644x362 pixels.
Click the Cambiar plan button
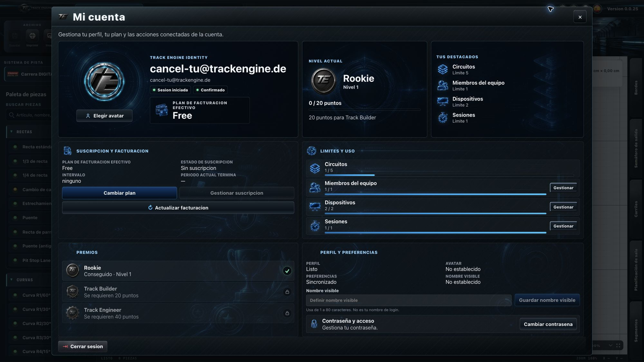[x=120, y=193]
